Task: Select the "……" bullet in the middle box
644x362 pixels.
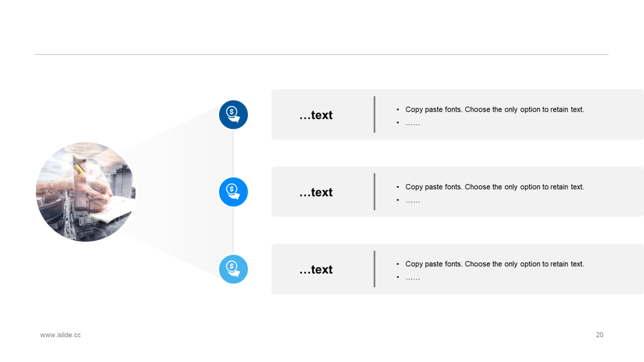Action: pos(413,200)
